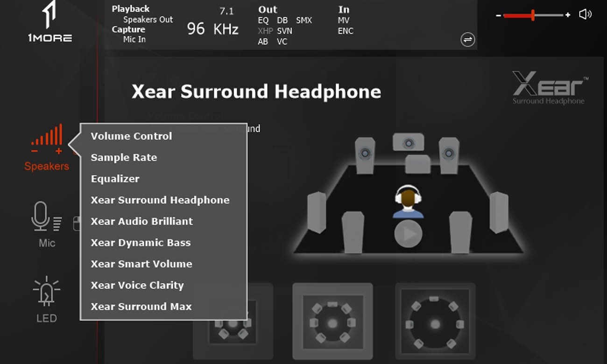The width and height of the screenshot is (607, 364).
Task: Click the 7.1 channel mode readout
Action: pos(226,11)
